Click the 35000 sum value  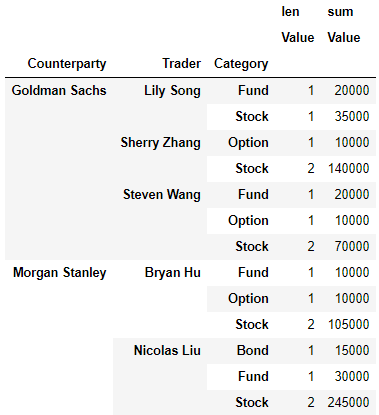click(352, 116)
